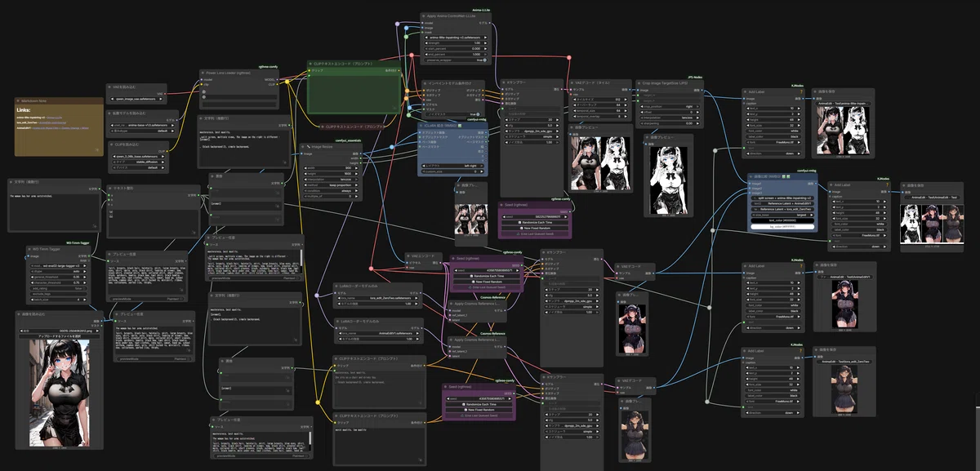Collapse the VAEデコード (タイル) node dot

pyautogui.click(x=572, y=82)
